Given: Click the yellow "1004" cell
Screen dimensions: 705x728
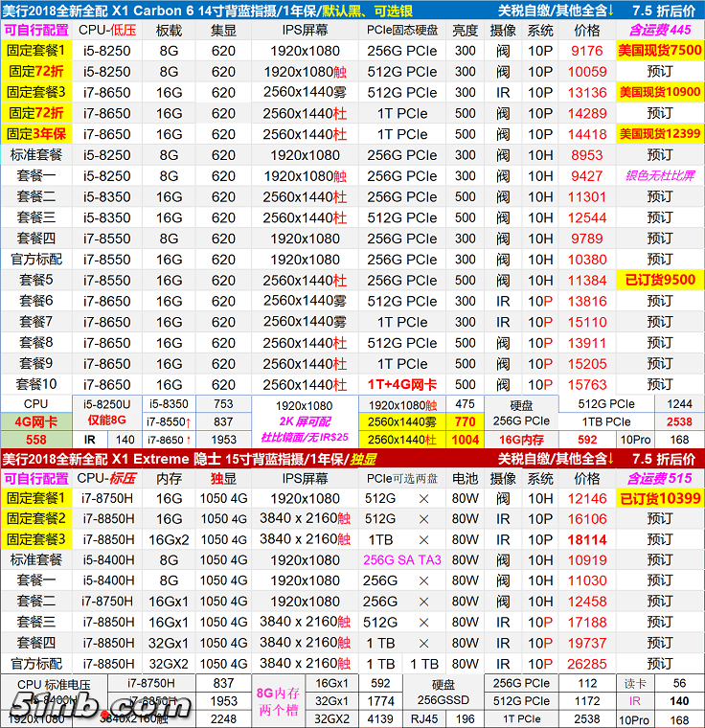Looking at the screenshot, I should [465, 440].
